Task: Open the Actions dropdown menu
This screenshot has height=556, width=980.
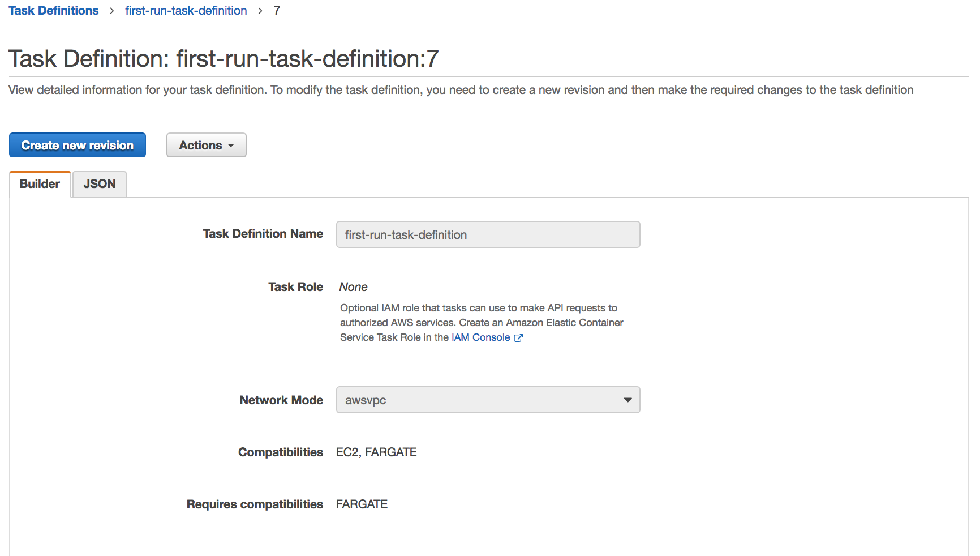Action: (206, 146)
